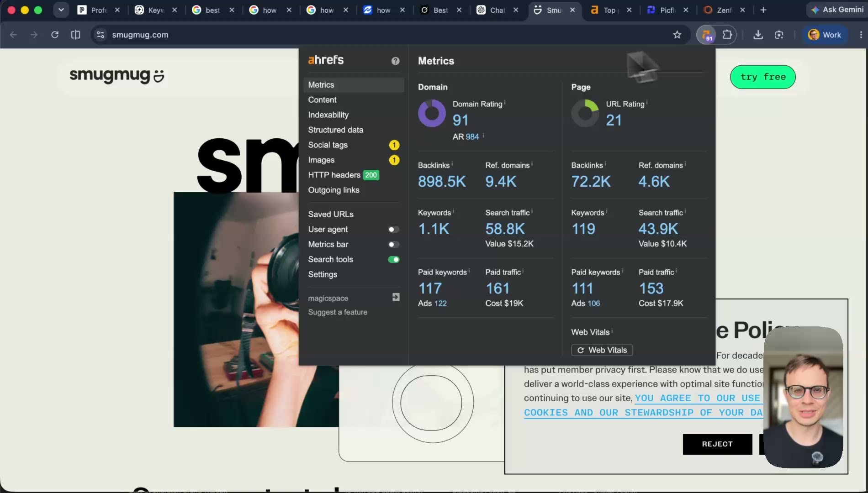Click page backlinks value 72.2K
This screenshot has height=493, width=868.
click(591, 182)
